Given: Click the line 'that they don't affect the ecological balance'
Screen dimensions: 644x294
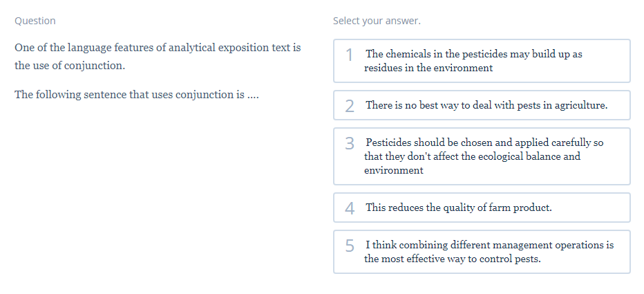Looking at the screenshot, I should tap(473, 156).
